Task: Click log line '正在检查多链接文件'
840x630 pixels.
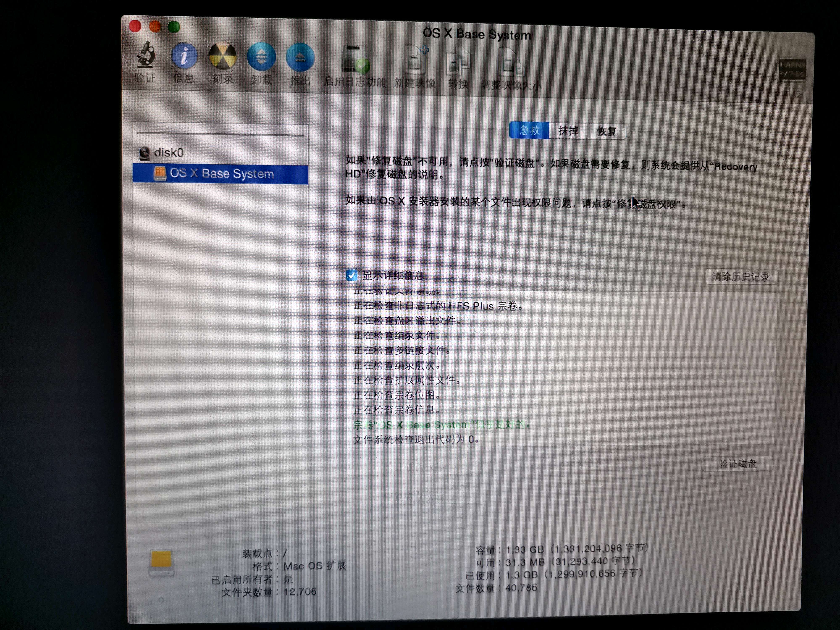Action: 402,350
